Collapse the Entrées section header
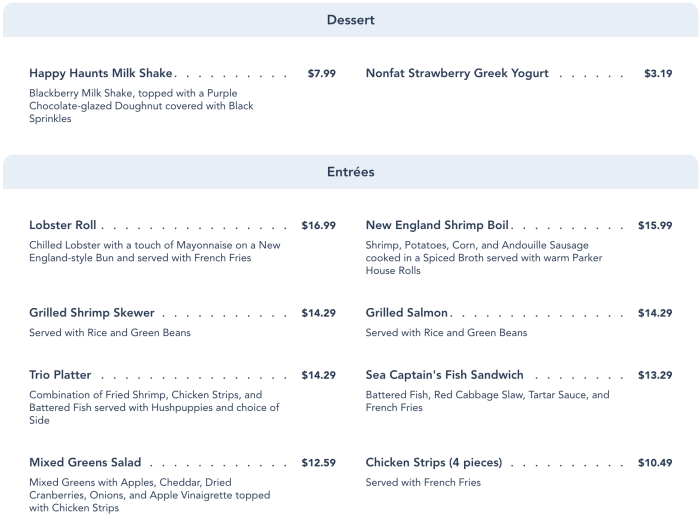Image resolution: width=700 pixels, height=521 pixels. pos(350,172)
